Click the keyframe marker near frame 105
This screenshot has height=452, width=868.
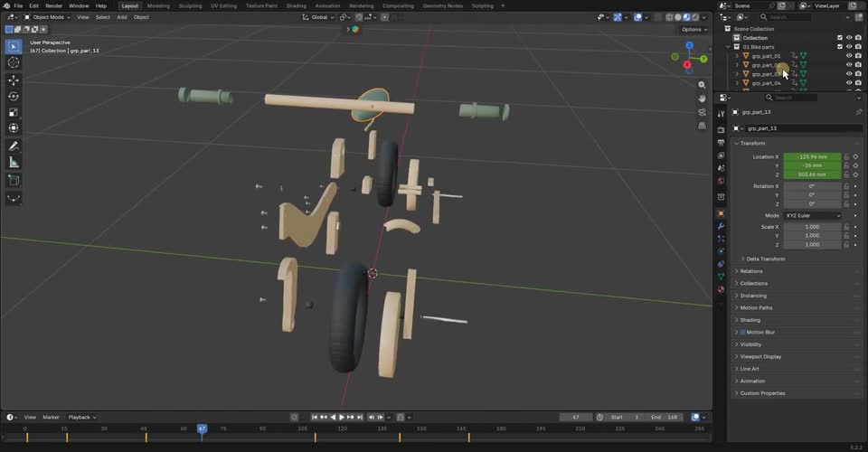pyautogui.click(x=315, y=437)
